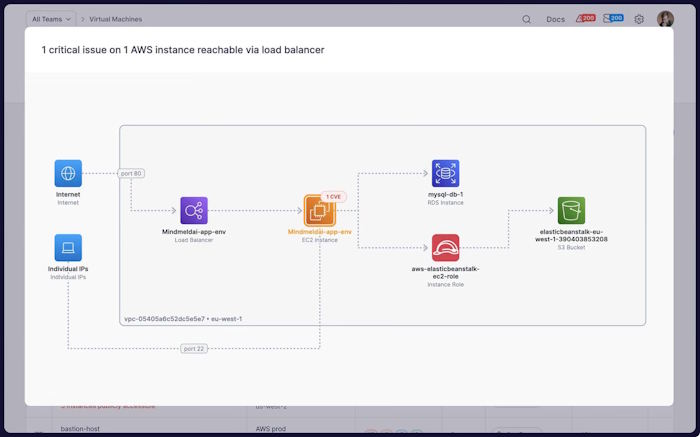Open the red alerts notification badge
This screenshot has width=700, height=437.
tap(585, 18)
